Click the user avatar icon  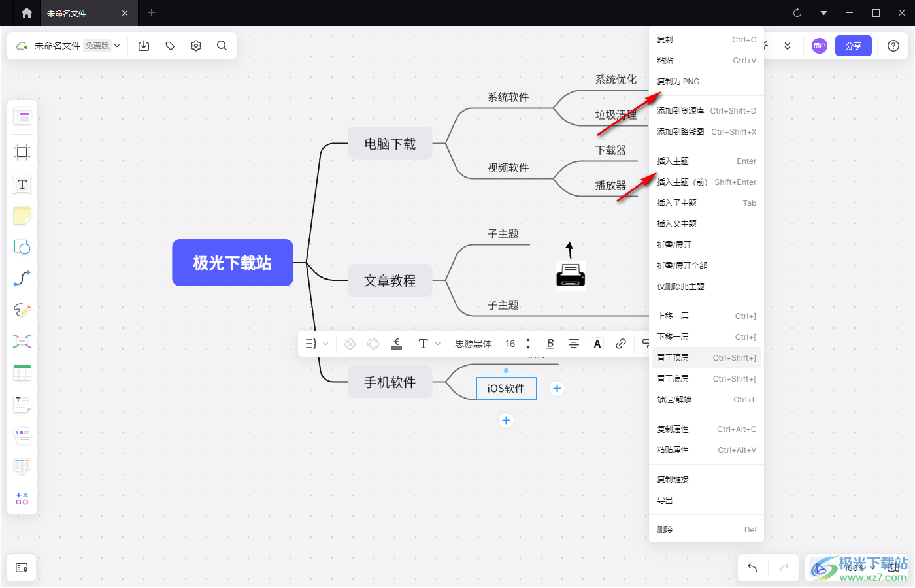pos(820,46)
